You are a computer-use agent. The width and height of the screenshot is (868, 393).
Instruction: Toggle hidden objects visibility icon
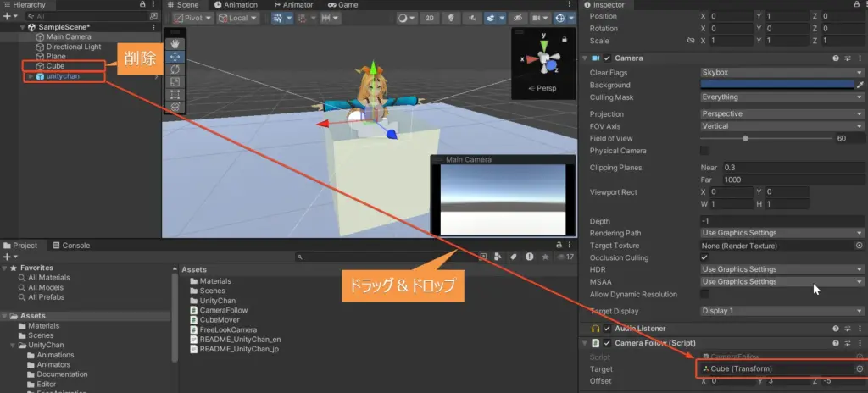(x=519, y=18)
